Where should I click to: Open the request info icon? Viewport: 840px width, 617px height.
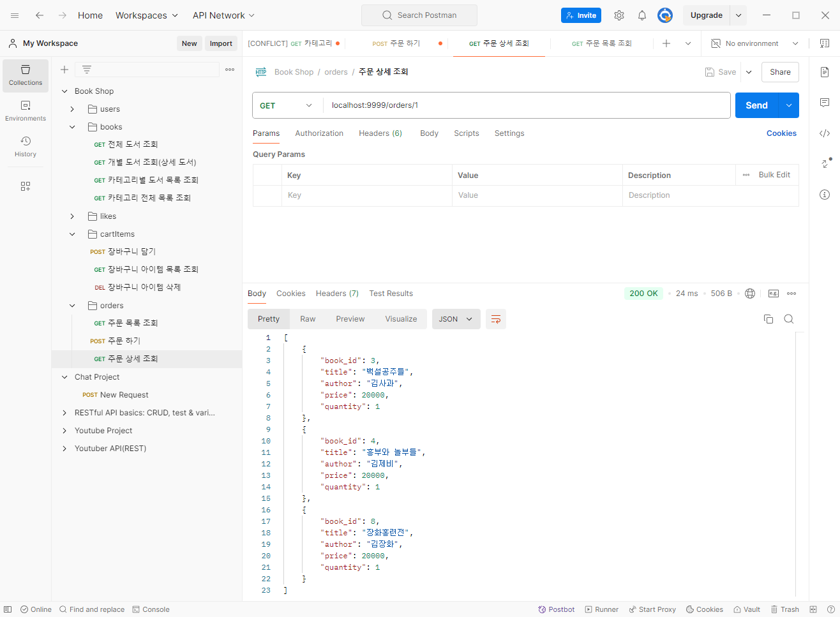825,195
